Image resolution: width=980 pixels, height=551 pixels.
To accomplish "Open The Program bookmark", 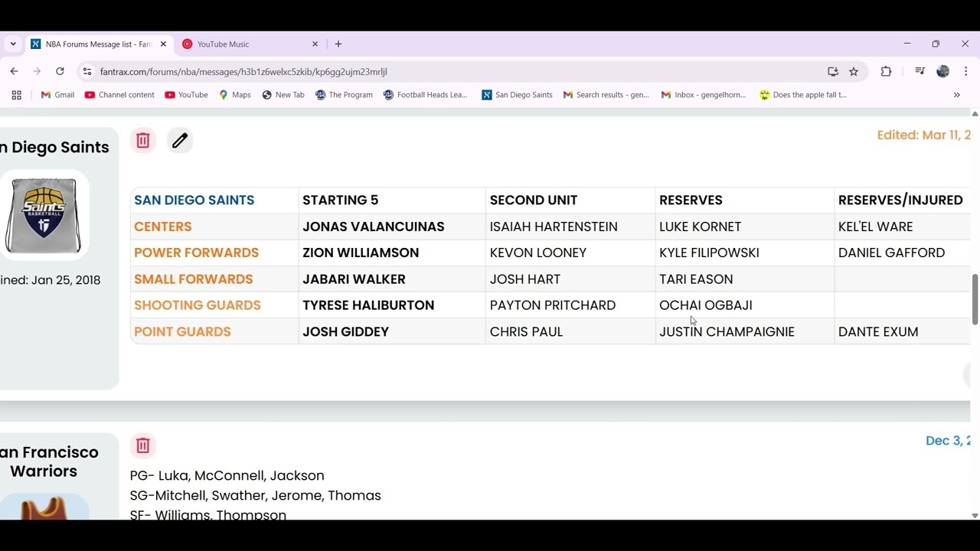I will tap(344, 95).
